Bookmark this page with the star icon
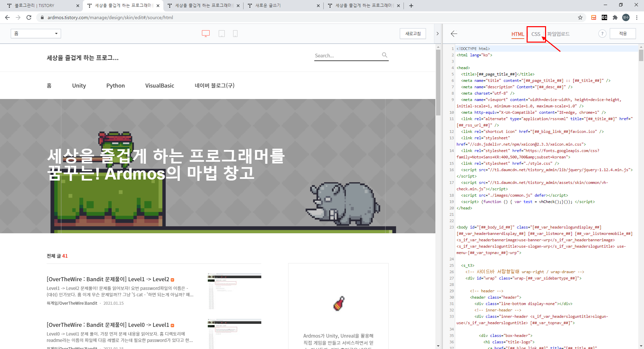 point(580,17)
